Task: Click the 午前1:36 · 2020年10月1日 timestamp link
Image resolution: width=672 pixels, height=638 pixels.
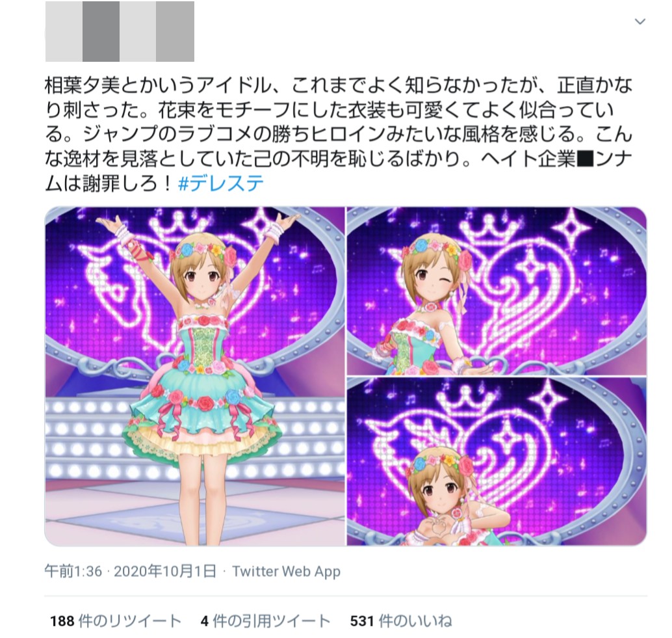Action: click(130, 572)
